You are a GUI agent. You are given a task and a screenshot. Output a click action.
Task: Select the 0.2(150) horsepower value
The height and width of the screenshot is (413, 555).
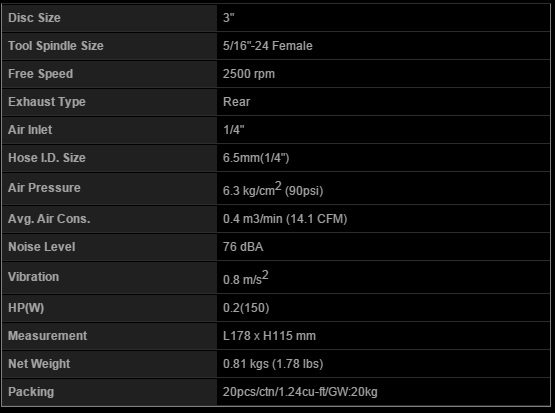coord(246,308)
